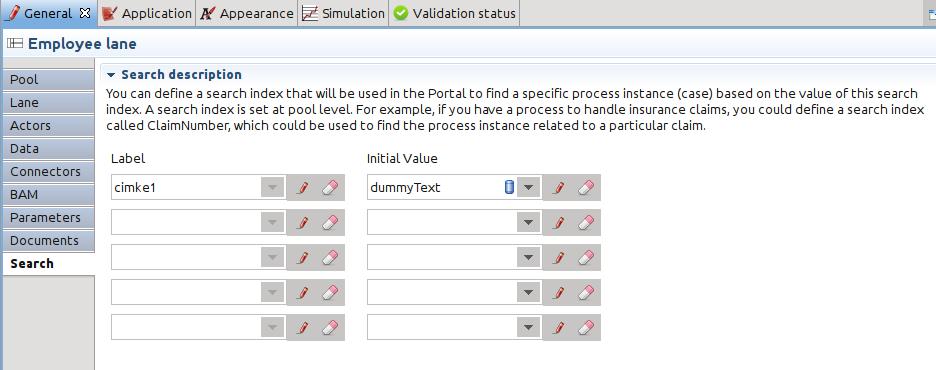Select the Documents side tab
Screen dimensions: 936x370
click(x=48, y=241)
